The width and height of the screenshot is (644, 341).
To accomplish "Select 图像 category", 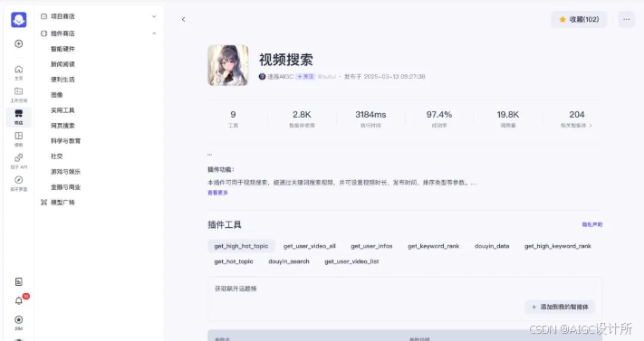I will 57,95.
